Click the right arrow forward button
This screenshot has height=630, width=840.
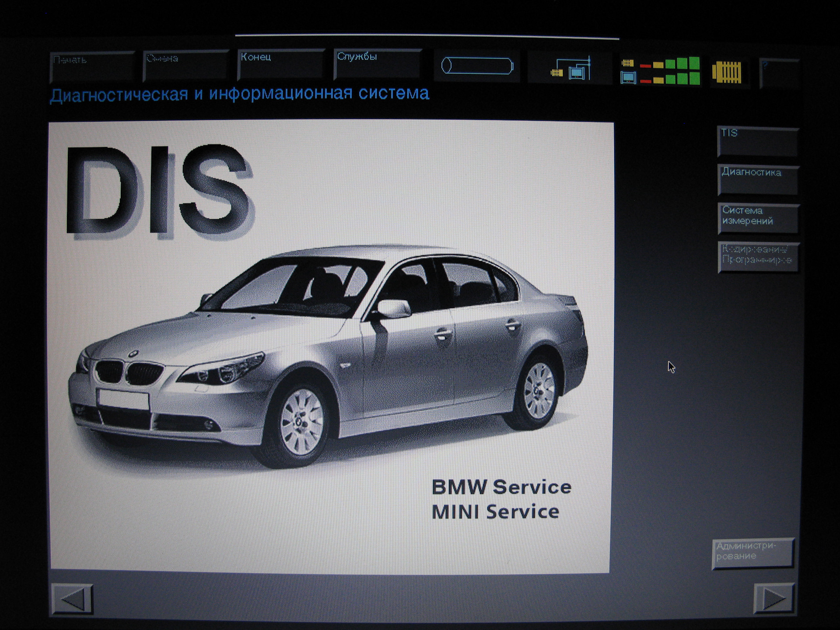tap(774, 598)
